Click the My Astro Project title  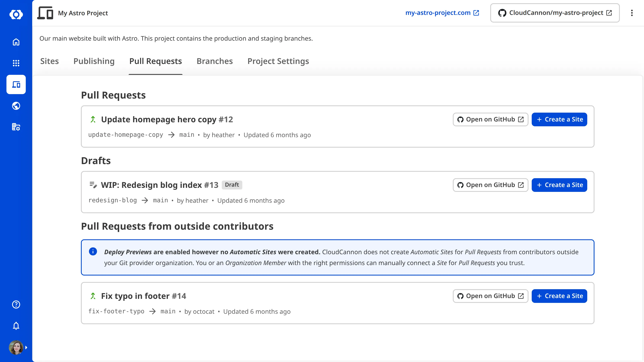[83, 13]
